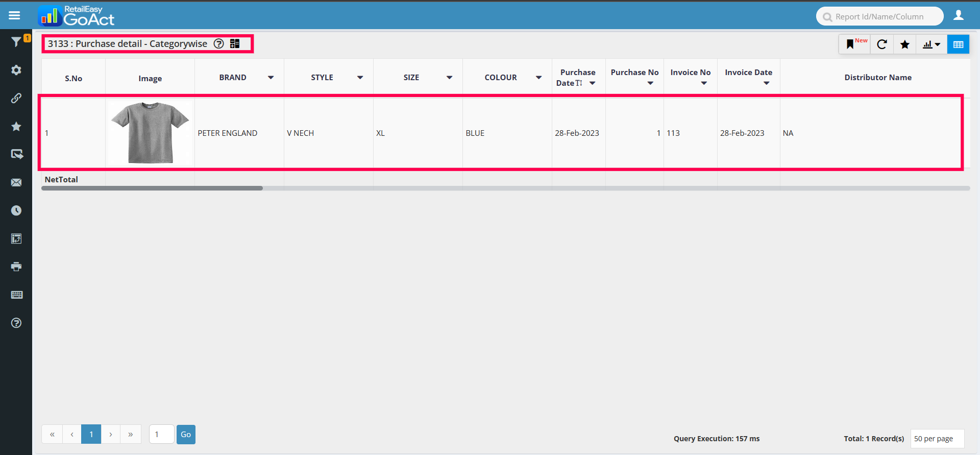Open the help icon in sidebar
The image size is (980, 455).
(16, 323)
